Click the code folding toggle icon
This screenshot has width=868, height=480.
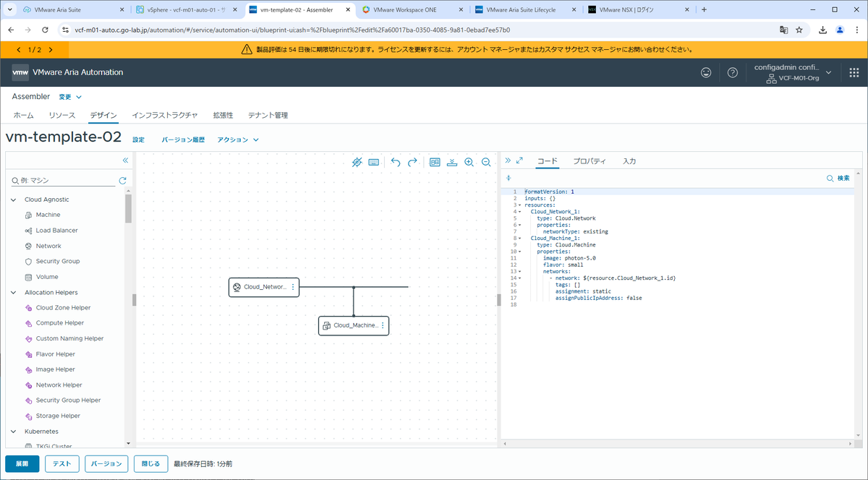click(x=508, y=178)
